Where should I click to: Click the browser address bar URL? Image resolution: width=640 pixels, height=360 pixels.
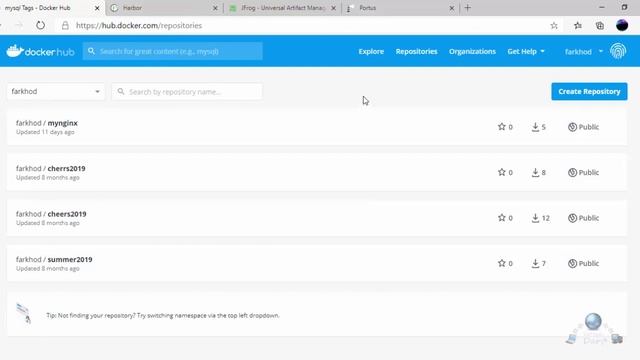tap(139, 25)
